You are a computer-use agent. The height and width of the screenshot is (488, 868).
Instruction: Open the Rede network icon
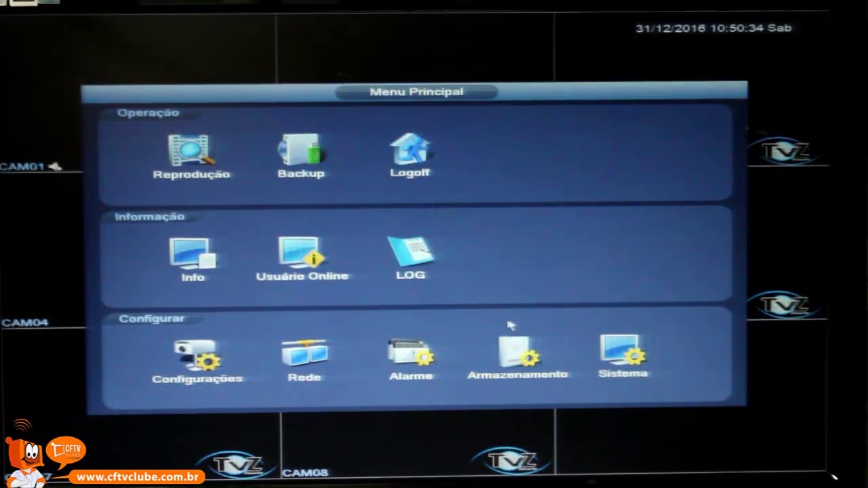click(x=304, y=354)
